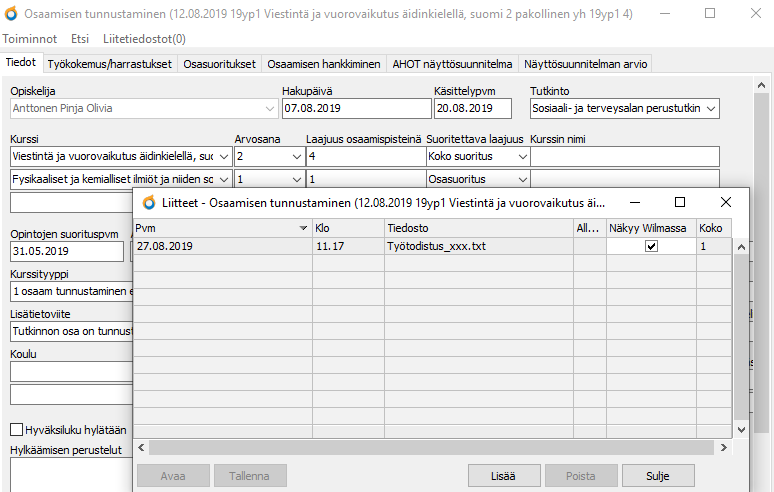Maximize the Liitteet dialog window
The height and width of the screenshot is (492, 774).
pyautogui.click(x=679, y=202)
